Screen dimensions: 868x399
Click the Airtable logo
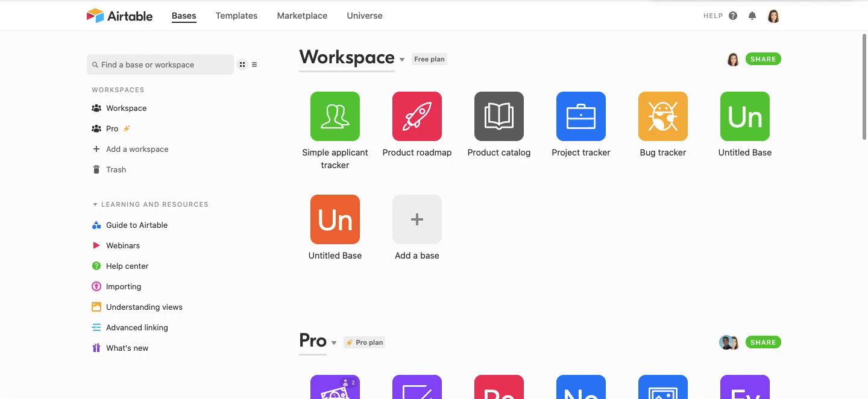click(x=119, y=16)
